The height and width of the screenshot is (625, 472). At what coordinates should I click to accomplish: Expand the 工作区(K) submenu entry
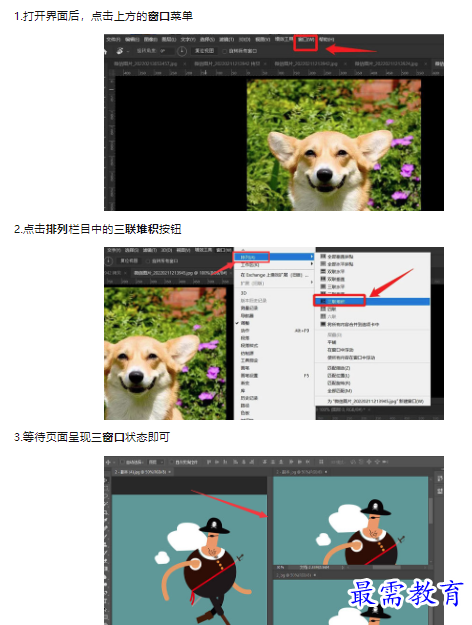click(274, 265)
